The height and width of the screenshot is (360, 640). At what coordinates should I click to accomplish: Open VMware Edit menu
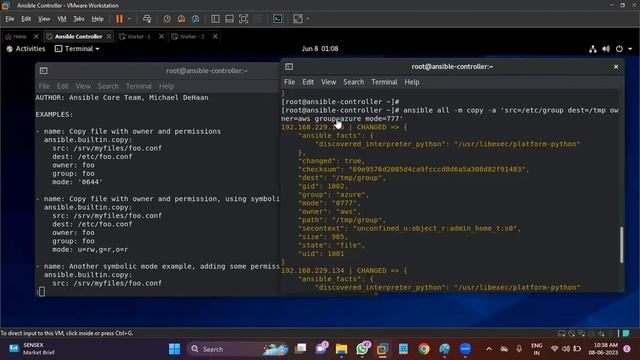26,19
